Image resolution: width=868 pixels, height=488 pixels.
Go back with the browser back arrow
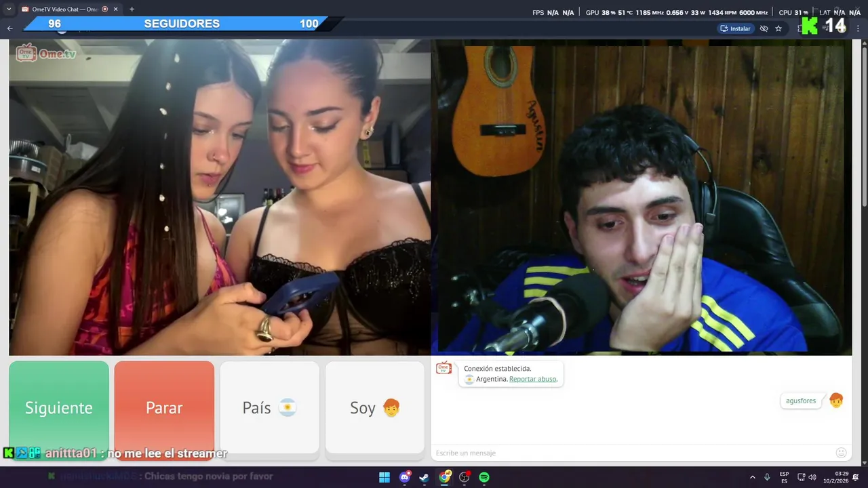click(x=9, y=28)
